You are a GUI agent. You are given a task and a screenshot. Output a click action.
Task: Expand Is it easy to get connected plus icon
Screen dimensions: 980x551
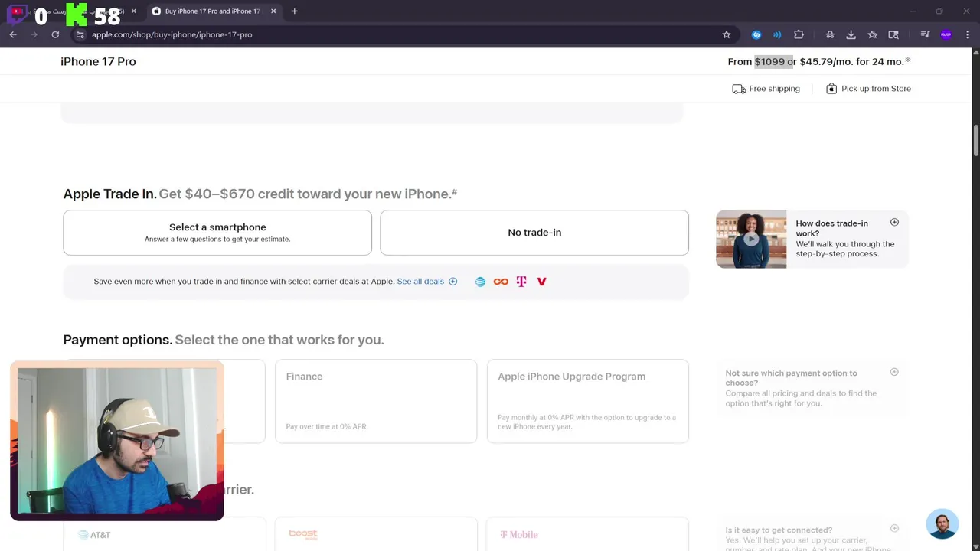coord(894,528)
